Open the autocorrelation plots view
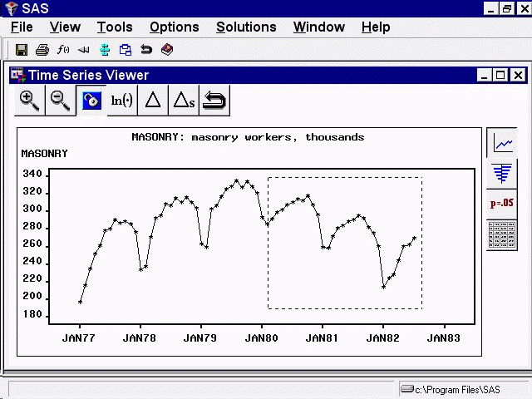532x399 pixels. point(502,173)
